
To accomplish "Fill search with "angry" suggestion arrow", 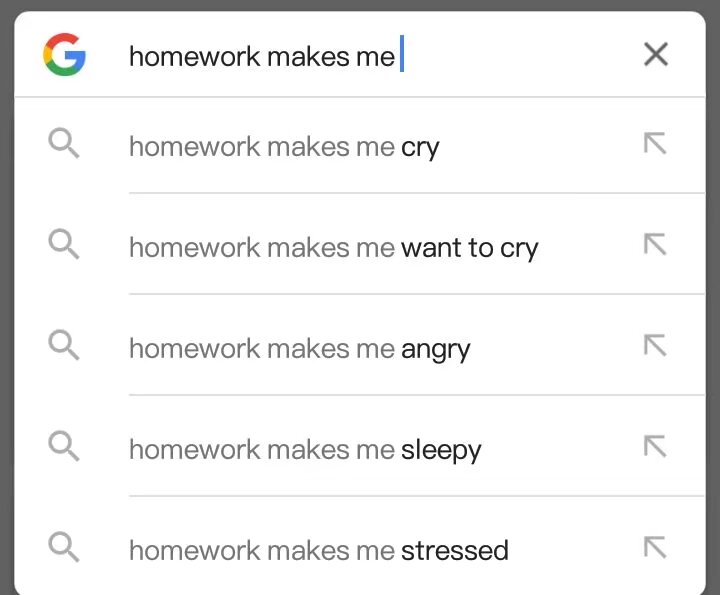I will tap(655, 346).
